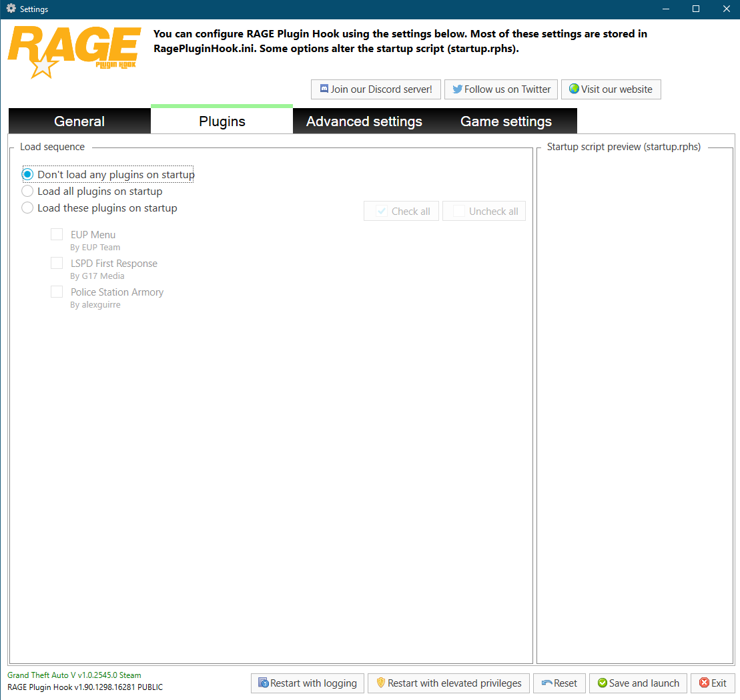Click the RAGE Plugin Hook logo
Viewport: 740px width, 700px height.
coord(75,52)
